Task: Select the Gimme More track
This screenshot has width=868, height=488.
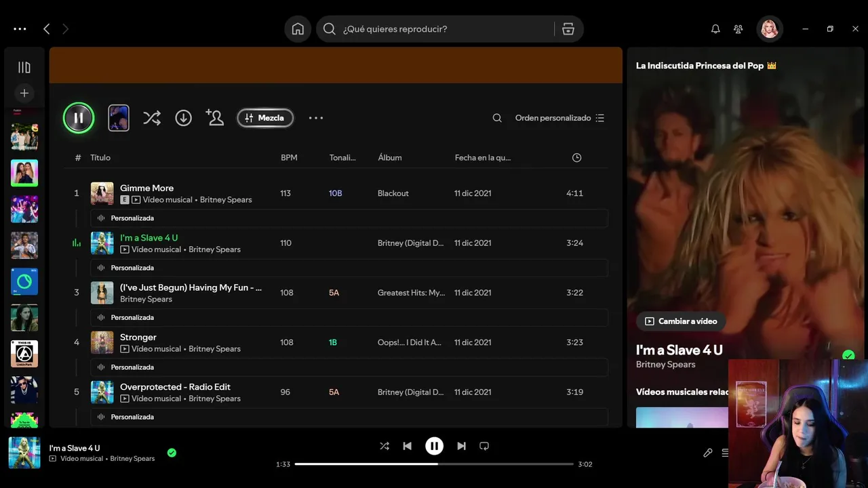Action: (146, 188)
